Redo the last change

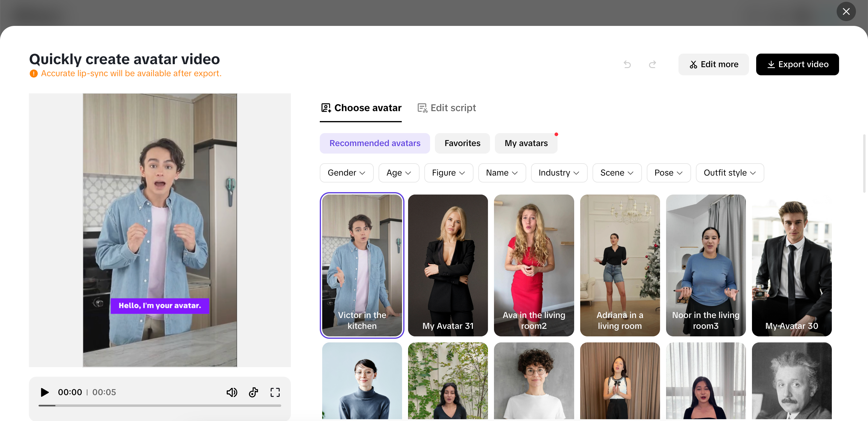pyautogui.click(x=652, y=64)
